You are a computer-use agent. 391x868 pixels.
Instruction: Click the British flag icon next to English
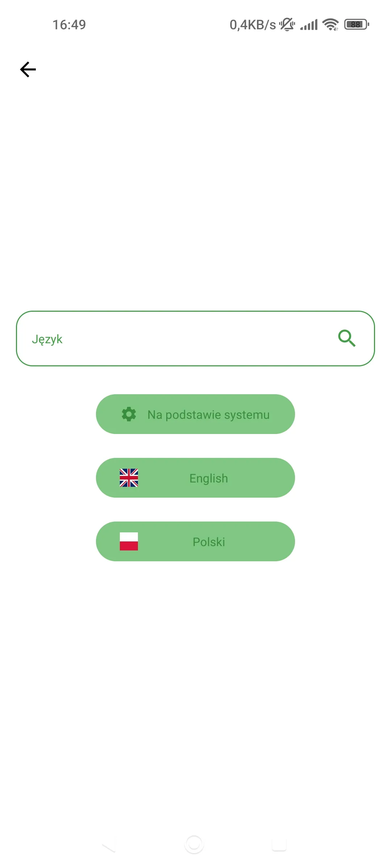(x=129, y=478)
